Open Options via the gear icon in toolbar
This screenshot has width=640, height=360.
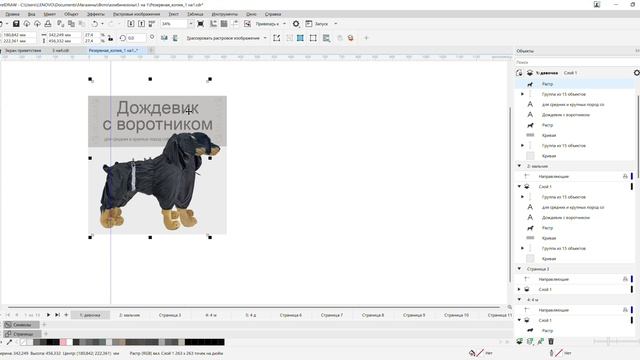[x=296, y=24]
